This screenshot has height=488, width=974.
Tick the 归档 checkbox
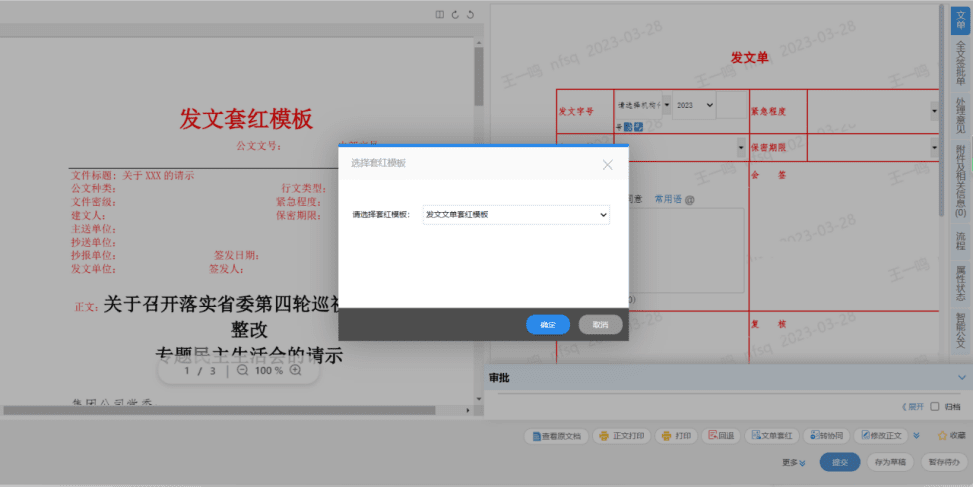(935, 407)
